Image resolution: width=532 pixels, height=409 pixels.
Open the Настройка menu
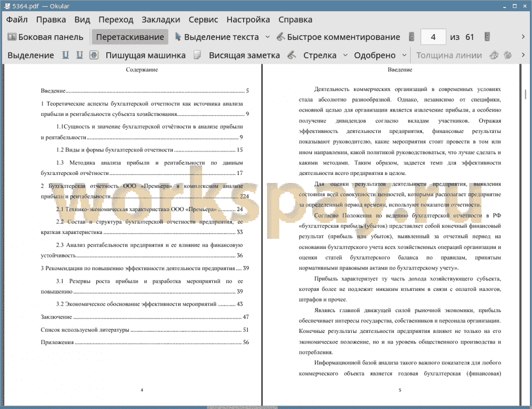coord(248,20)
